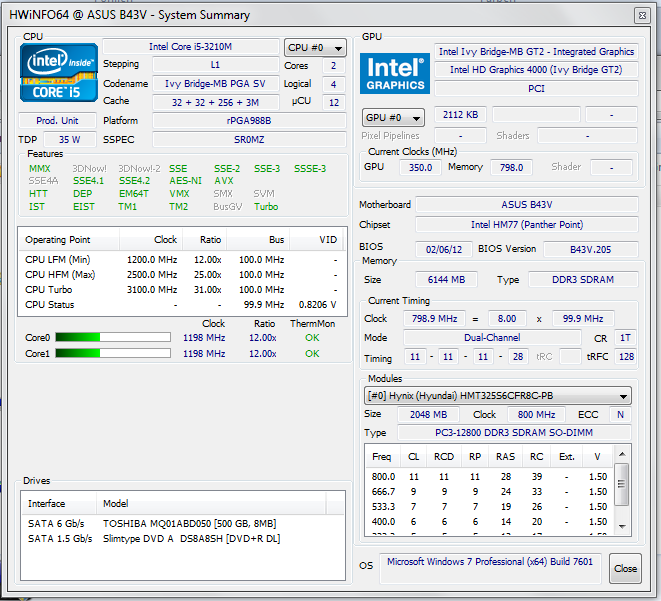Click the Intel Core i5-3210M name field
This screenshot has width=661, height=601.
pyautogui.click(x=192, y=47)
